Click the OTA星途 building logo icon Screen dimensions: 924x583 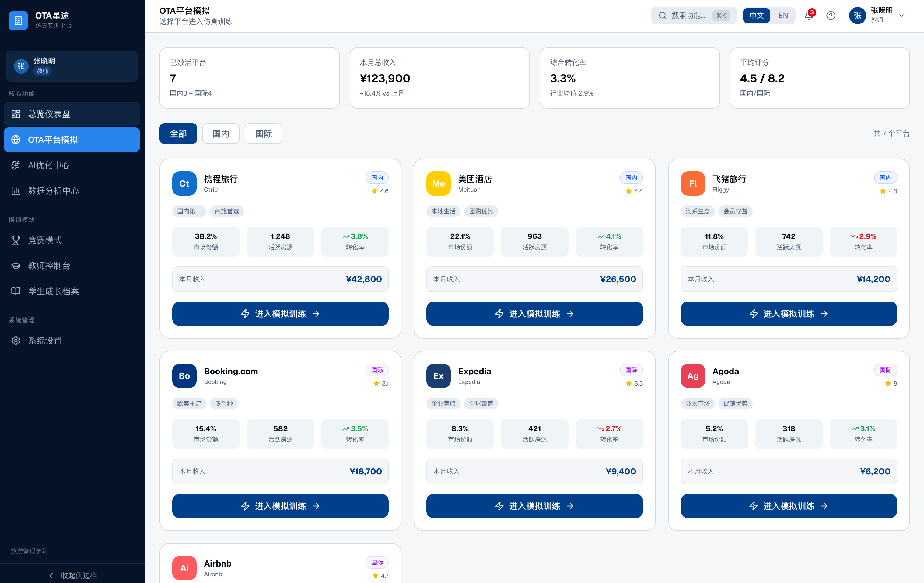[x=18, y=20]
